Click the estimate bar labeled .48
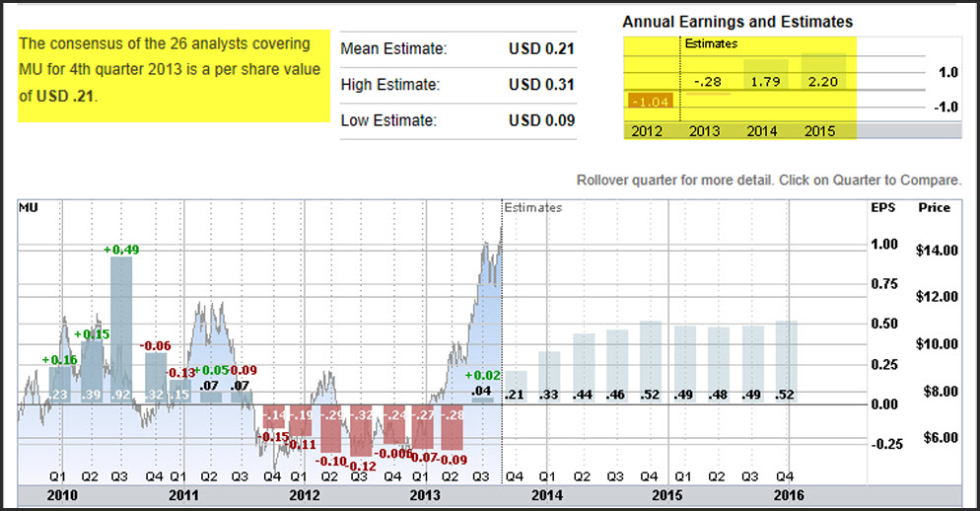980x511 pixels. click(x=718, y=366)
